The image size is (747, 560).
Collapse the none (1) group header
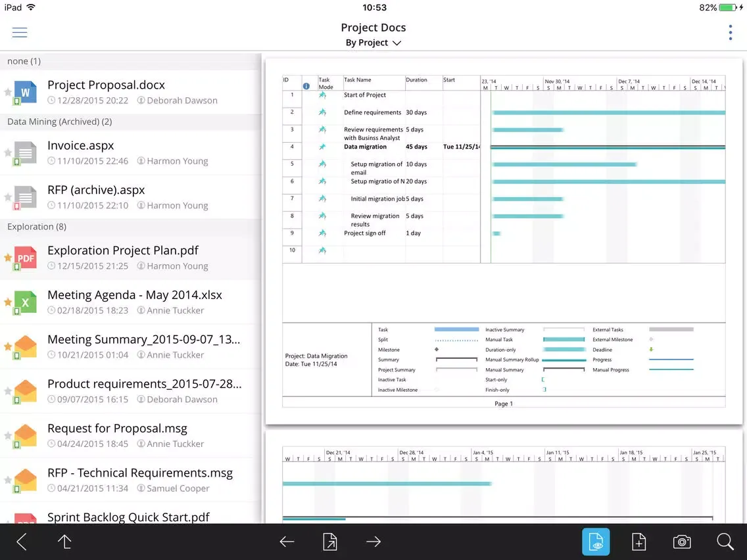[131, 61]
